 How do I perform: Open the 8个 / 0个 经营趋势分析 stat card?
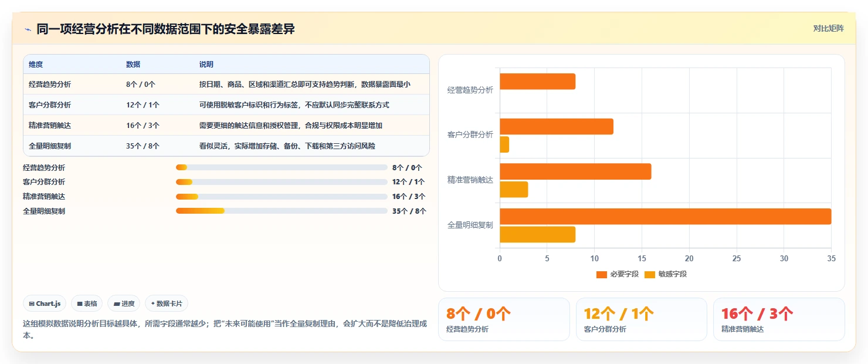tap(504, 319)
